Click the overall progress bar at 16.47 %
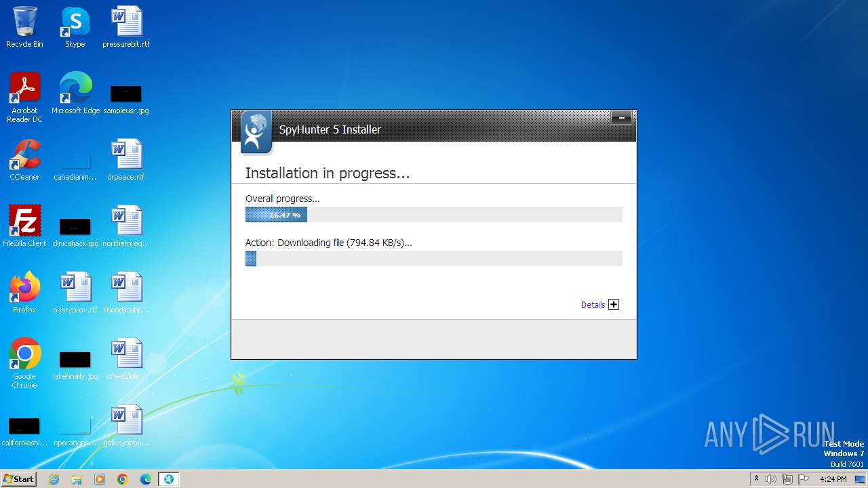 click(x=434, y=215)
